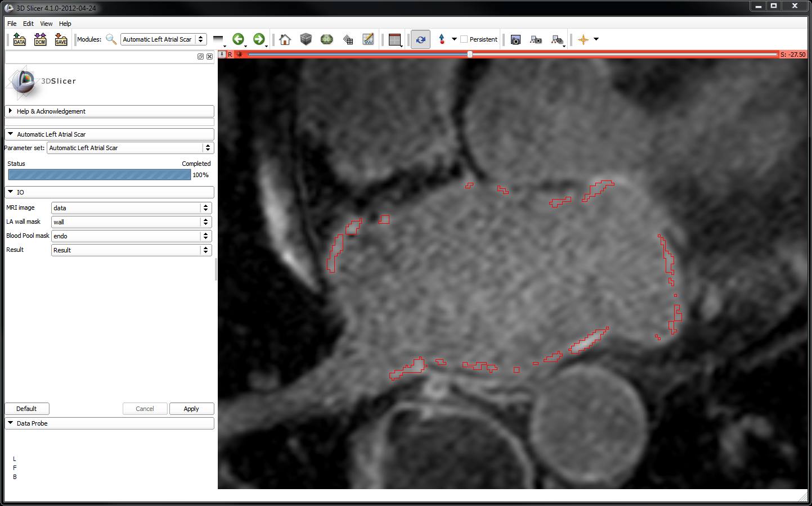Go to next module with green forward arrow

click(x=258, y=39)
